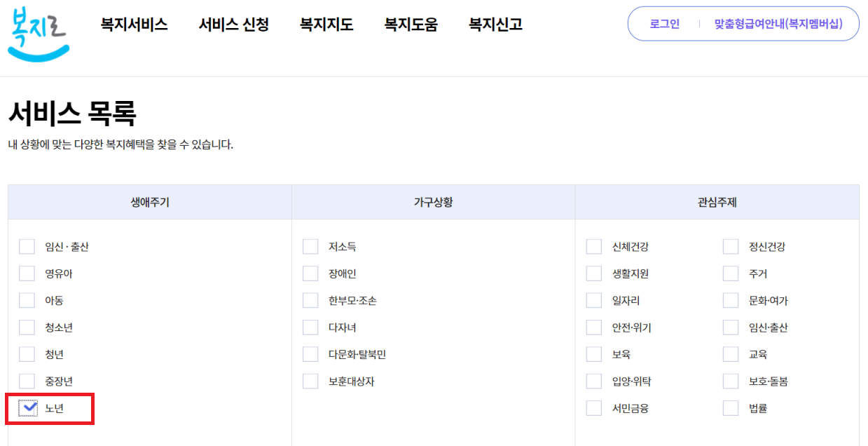Check the 임신·출산 life cycle checkbox
The width and height of the screenshot is (868, 446).
pos(27,246)
